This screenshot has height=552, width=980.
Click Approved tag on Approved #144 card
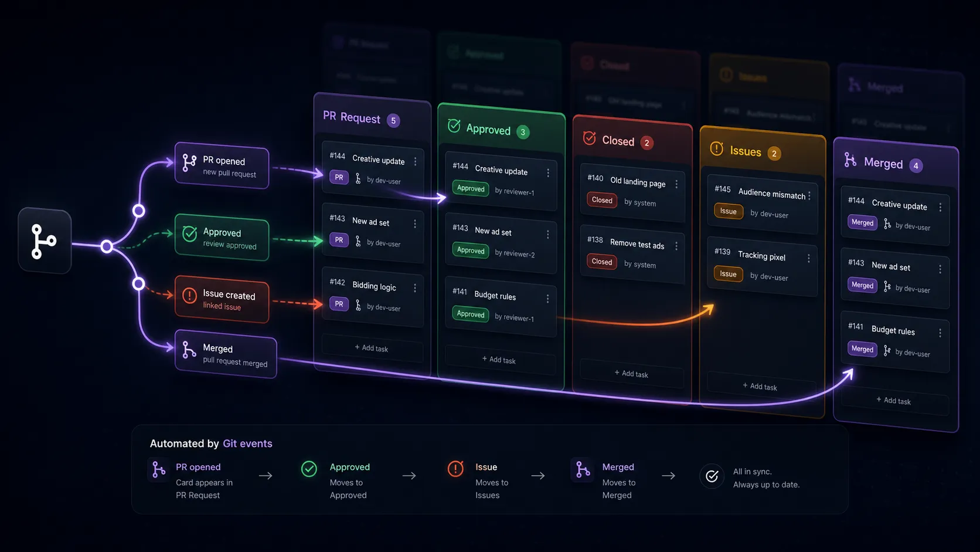(471, 188)
